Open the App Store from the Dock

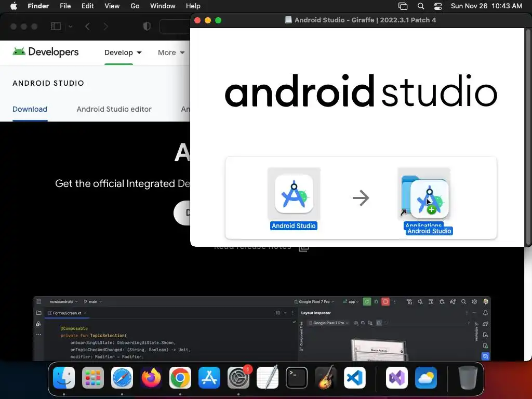pos(209,378)
